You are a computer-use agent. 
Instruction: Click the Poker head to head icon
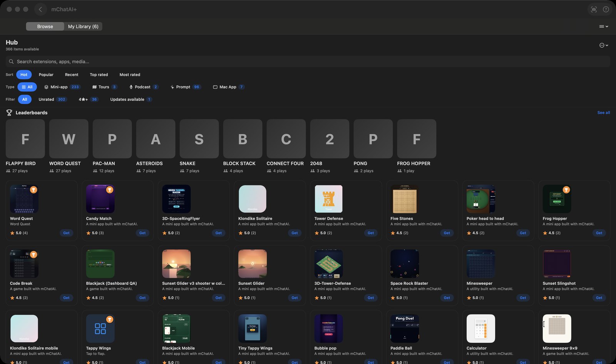(x=481, y=199)
